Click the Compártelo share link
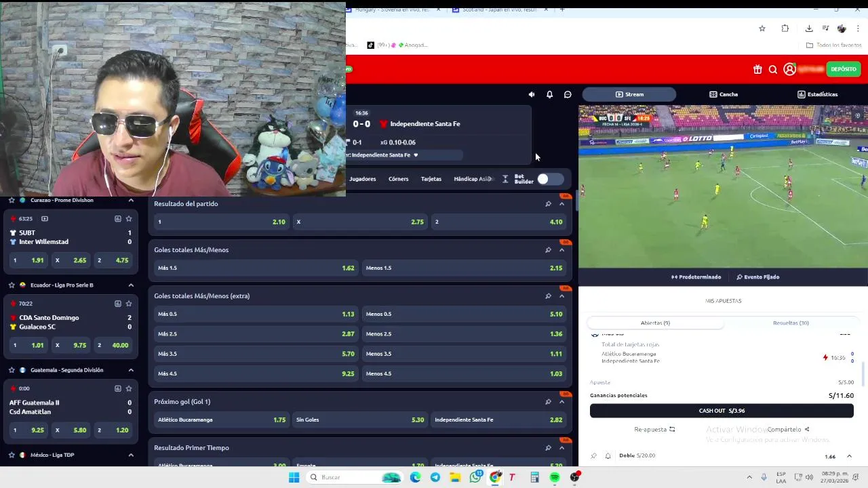The height and width of the screenshot is (488, 868). (788, 429)
